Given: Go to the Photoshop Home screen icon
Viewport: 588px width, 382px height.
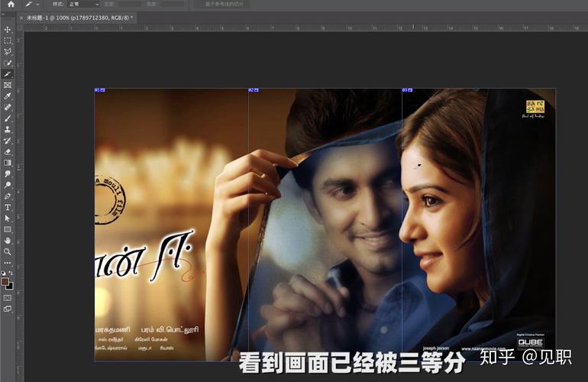Looking at the screenshot, I should tap(11, 4).
